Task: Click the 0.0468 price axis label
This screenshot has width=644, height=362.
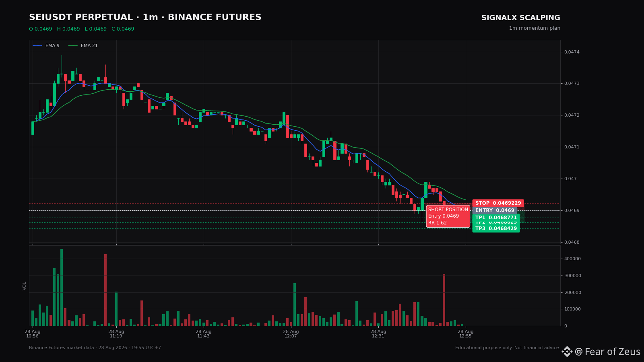Action: pyautogui.click(x=572, y=242)
